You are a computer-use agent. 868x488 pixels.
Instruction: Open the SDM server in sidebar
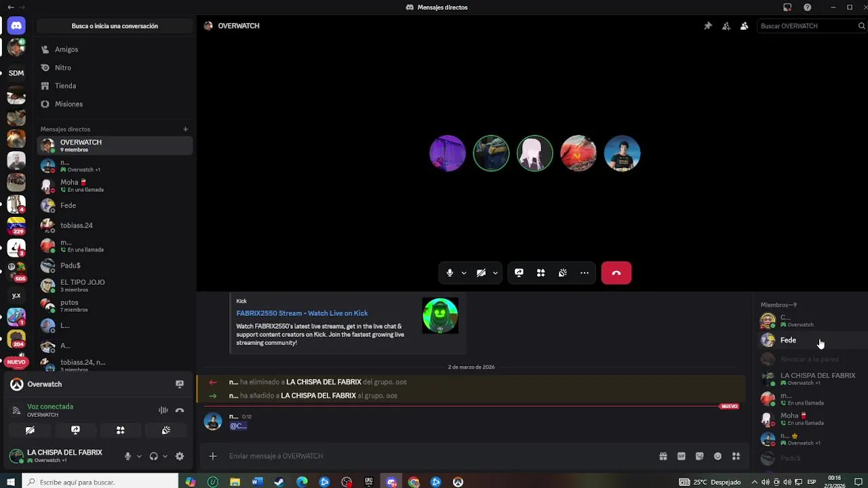[x=16, y=73]
